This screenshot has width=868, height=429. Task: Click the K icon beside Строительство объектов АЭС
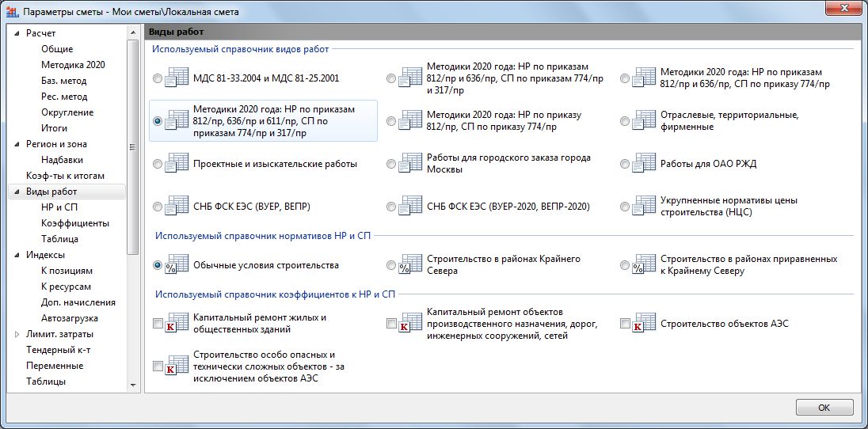645,323
